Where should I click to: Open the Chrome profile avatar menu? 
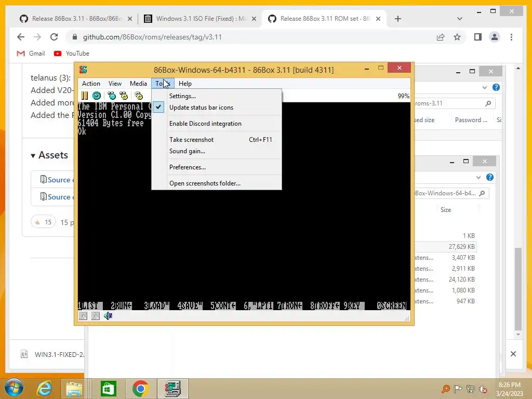pos(495,37)
